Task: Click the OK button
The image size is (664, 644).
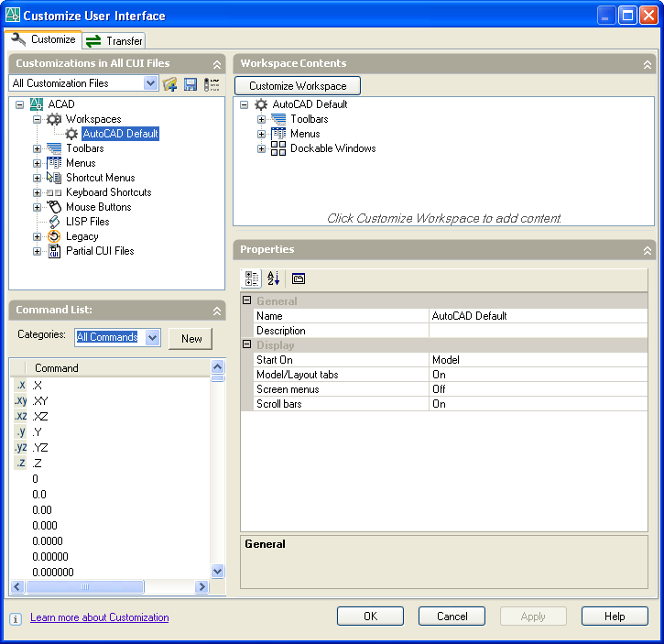Action: point(371,616)
